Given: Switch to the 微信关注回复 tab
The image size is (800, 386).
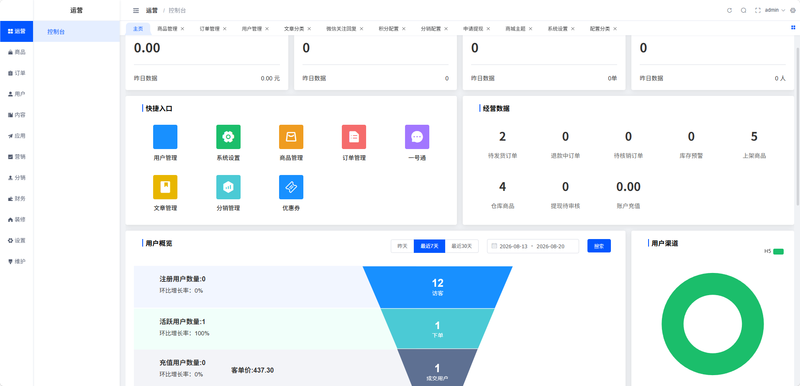Looking at the screenshot, I should point(341,29).
